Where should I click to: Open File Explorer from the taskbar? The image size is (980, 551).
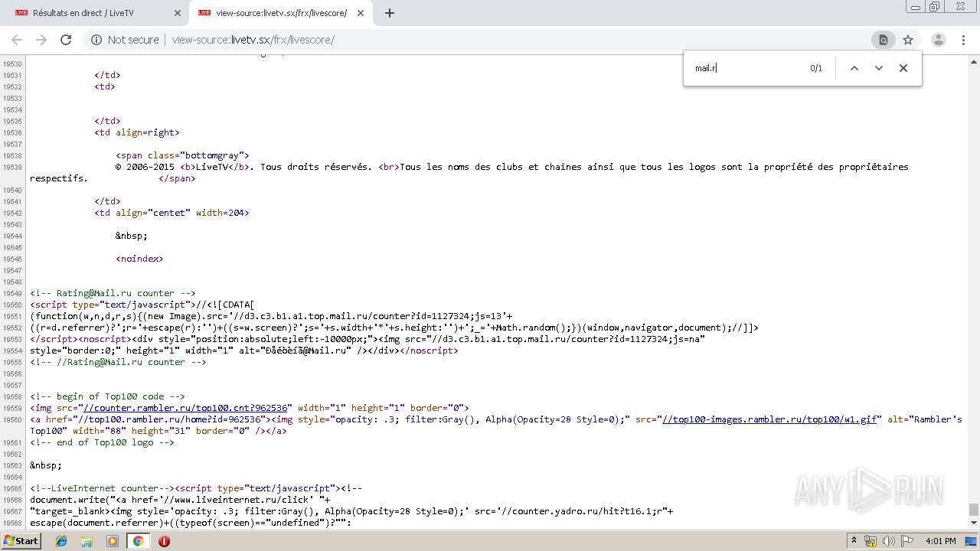point(87,541)
